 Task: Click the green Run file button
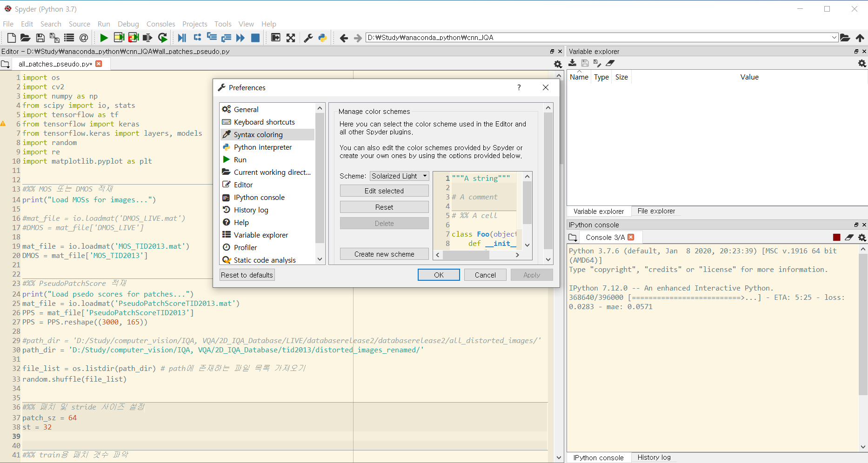104,38
